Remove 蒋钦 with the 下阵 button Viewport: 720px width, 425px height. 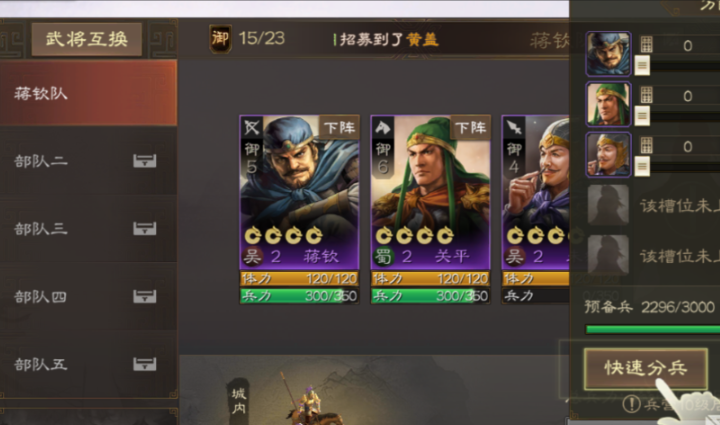tap(339, 127)
